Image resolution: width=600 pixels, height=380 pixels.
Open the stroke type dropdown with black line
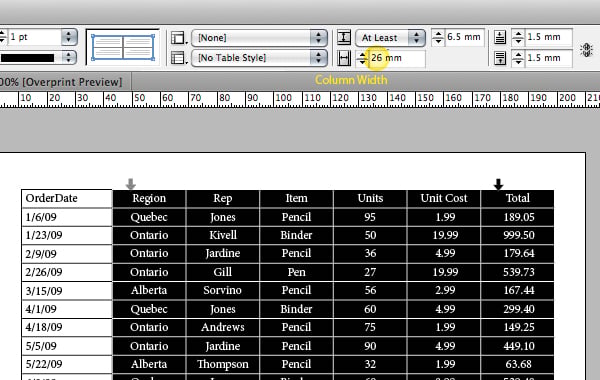pos(69,58)
